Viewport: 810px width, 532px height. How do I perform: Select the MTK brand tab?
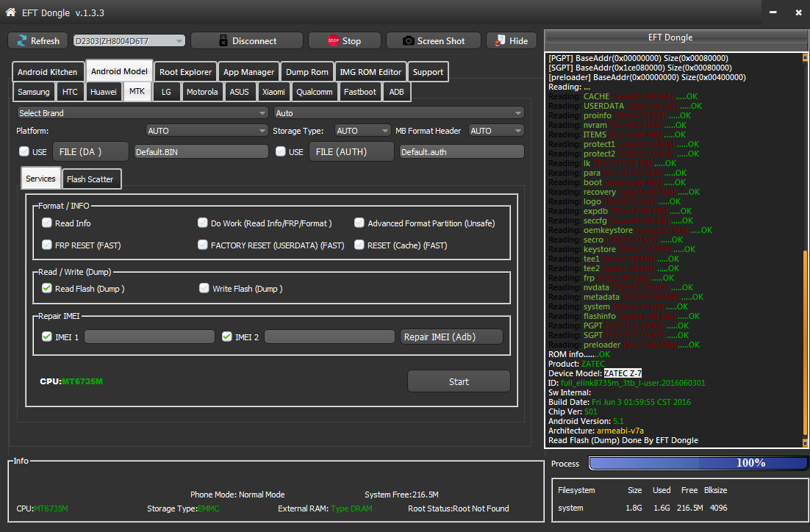click(137, 91)
